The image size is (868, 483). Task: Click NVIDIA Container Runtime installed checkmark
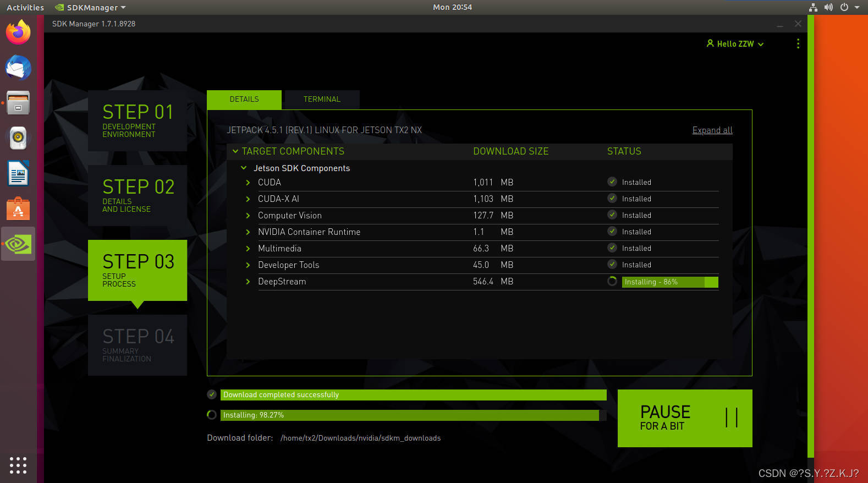coord(612,231)
